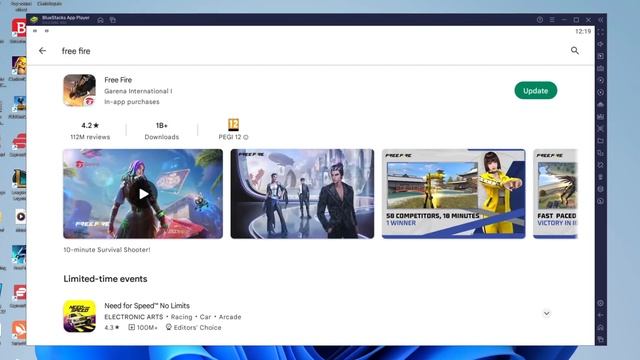
Task: Select the 'Racing' category tag
Action: (181, 317)
